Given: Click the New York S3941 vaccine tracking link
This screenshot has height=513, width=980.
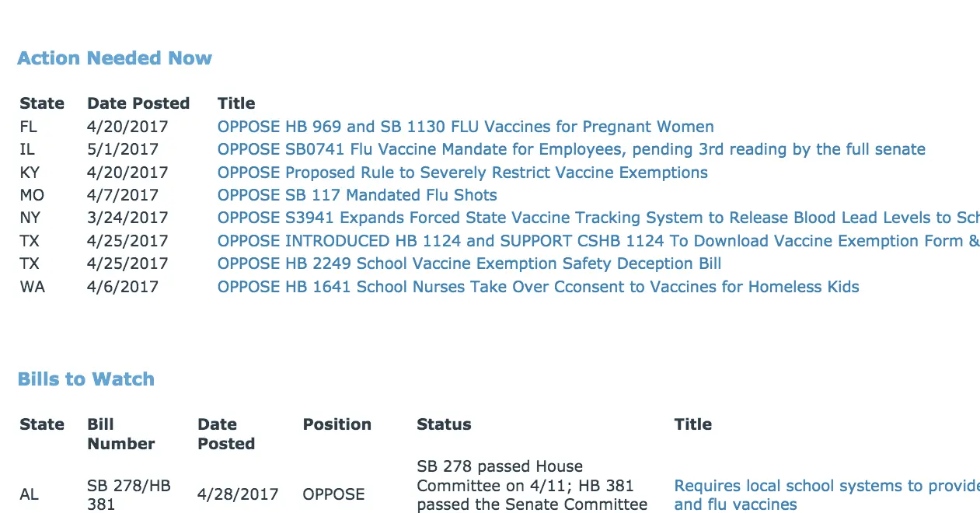Looking at the screenshot, I should coord(597,218).
